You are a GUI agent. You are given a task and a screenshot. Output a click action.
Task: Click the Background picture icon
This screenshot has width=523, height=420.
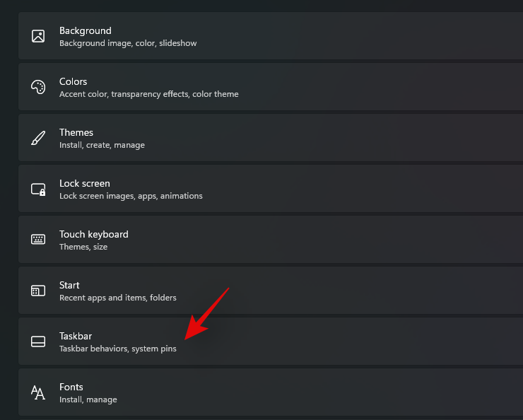38,36
